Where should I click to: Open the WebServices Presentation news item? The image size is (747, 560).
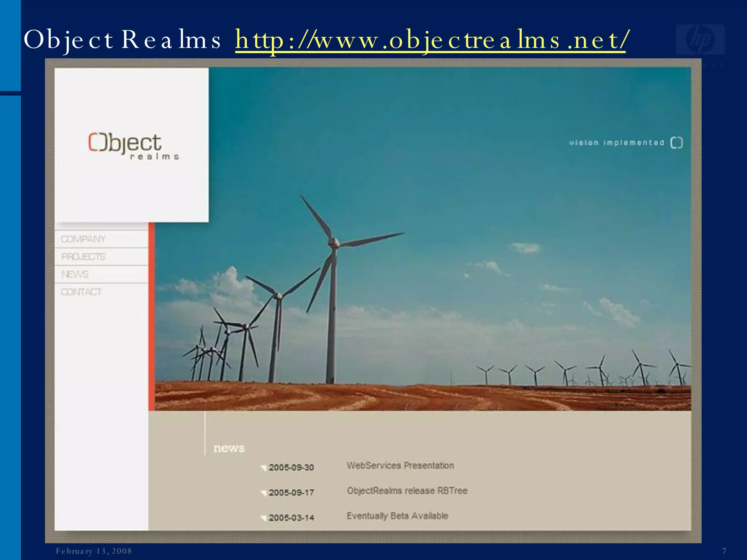click(400, 466)
